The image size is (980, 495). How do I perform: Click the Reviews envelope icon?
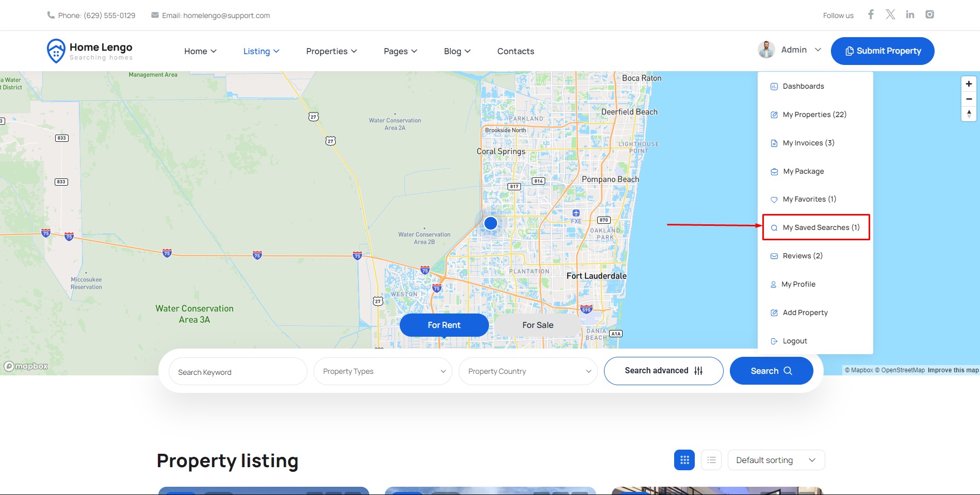click(x=774, y=256)
